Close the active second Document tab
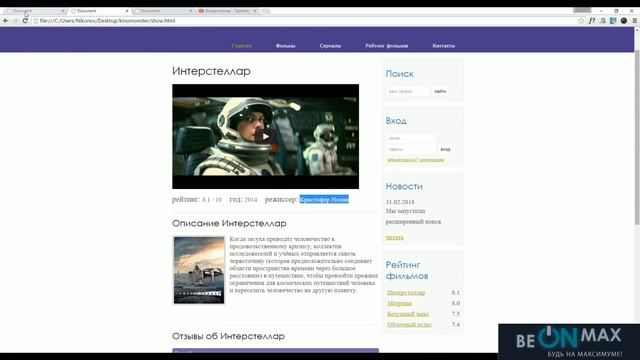This screenshot has width=640, height=360. (x=127, y=11)
